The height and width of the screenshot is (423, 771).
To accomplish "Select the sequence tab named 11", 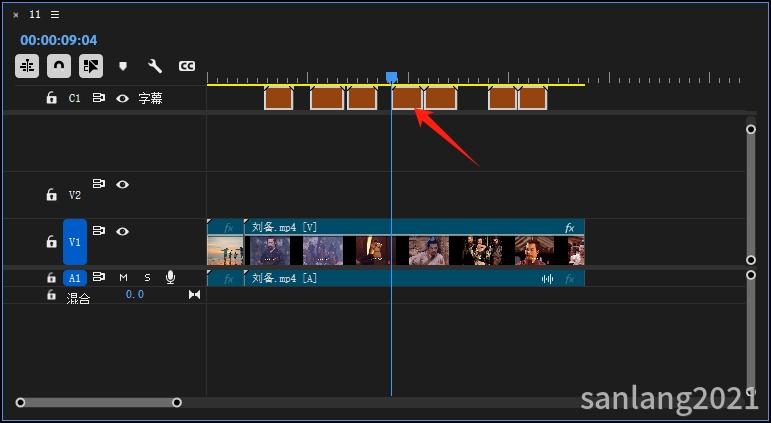I will coord(35,15).
